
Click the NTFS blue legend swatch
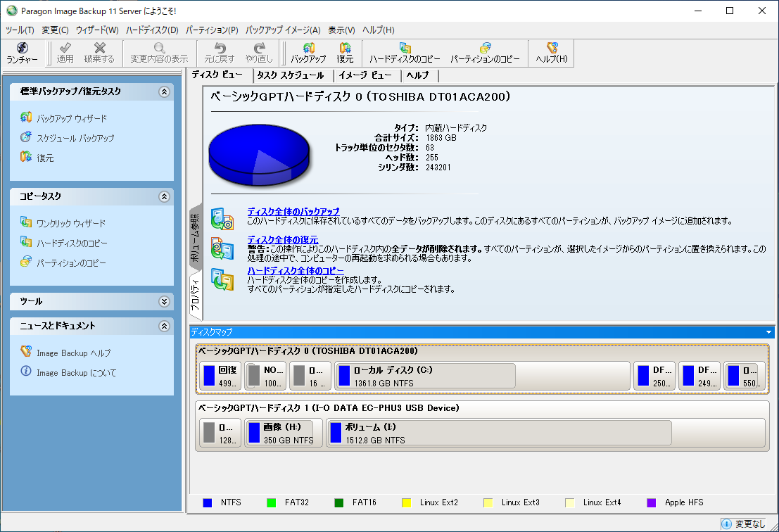coord(208,502)
